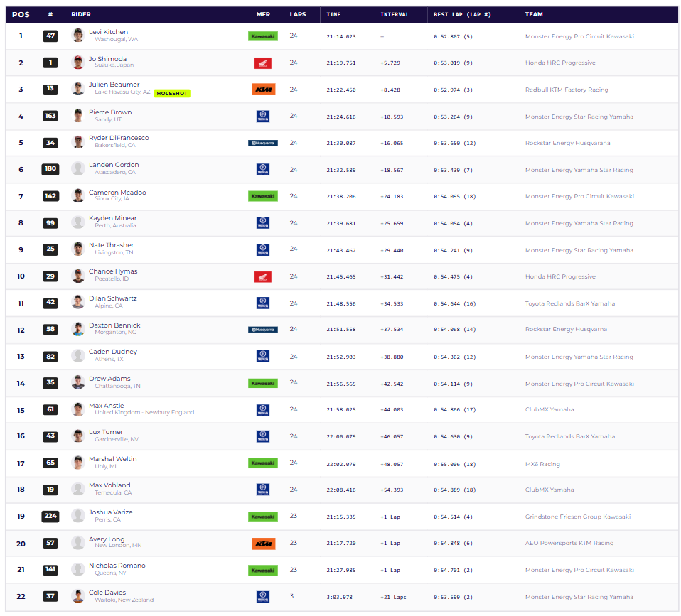Click the Kawasaki logo in Cameron Mcadoo's row
The width and height of the screenshot is (681, 616).
(263, 196)
